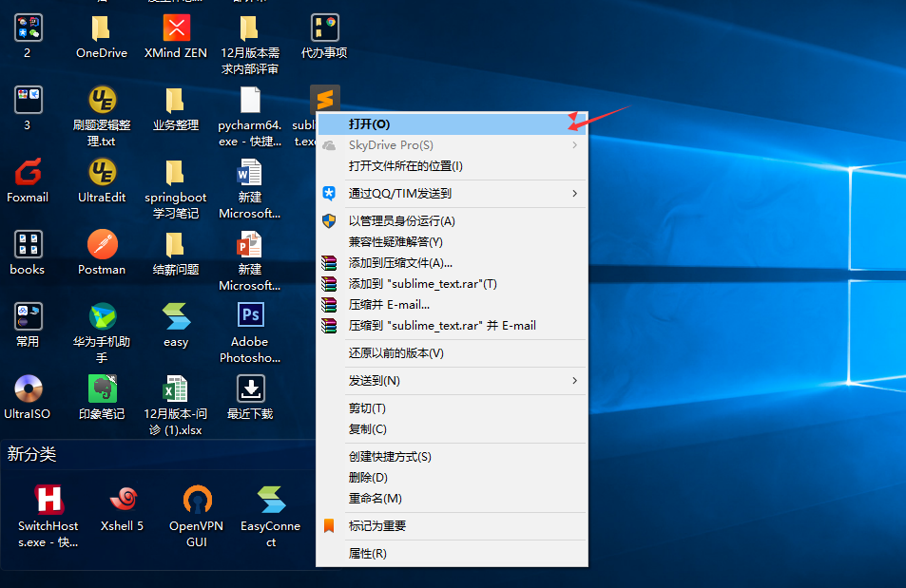906x588 pixels.
Task: Select the 新建 Microsoft Word document
Action: point(250,172)
